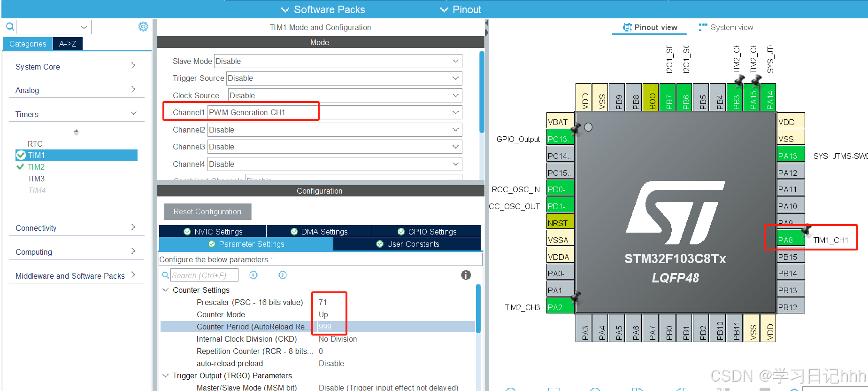Open the GPIO Settings tab

[x=427, y=231]
